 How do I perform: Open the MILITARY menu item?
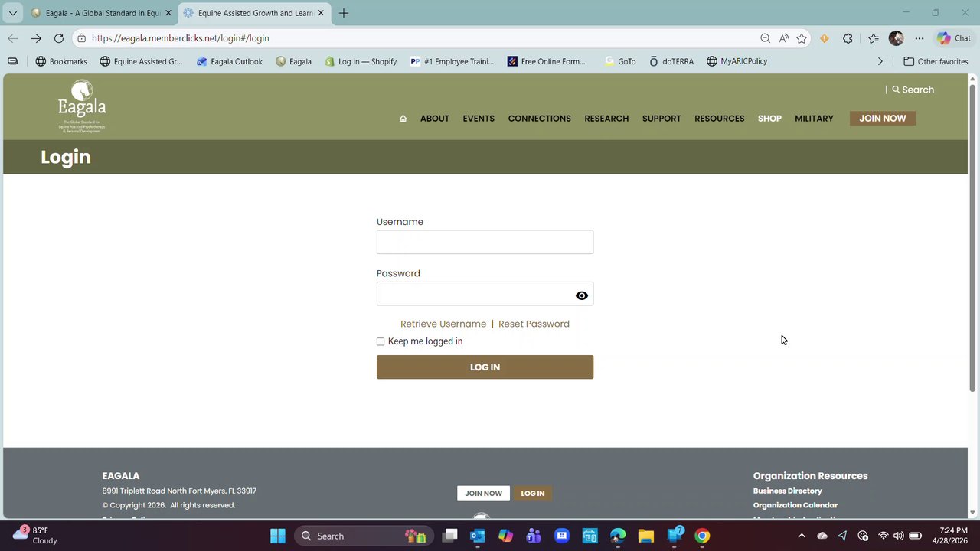814,119
